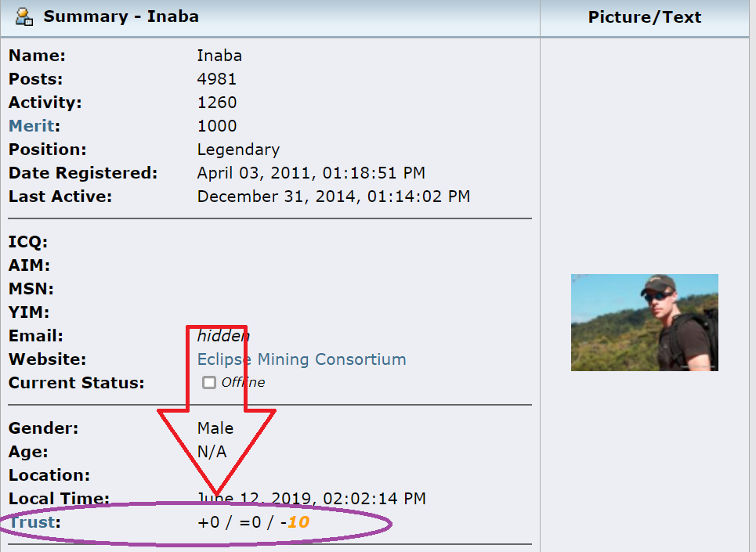Viewport: 756px width, 552px height.
Task: Click the Gender value Male
Action: [215, 428]
